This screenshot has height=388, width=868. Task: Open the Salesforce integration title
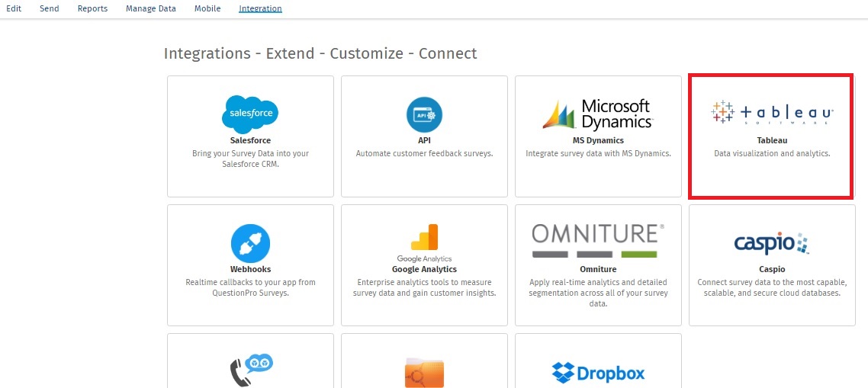[250, 140]
